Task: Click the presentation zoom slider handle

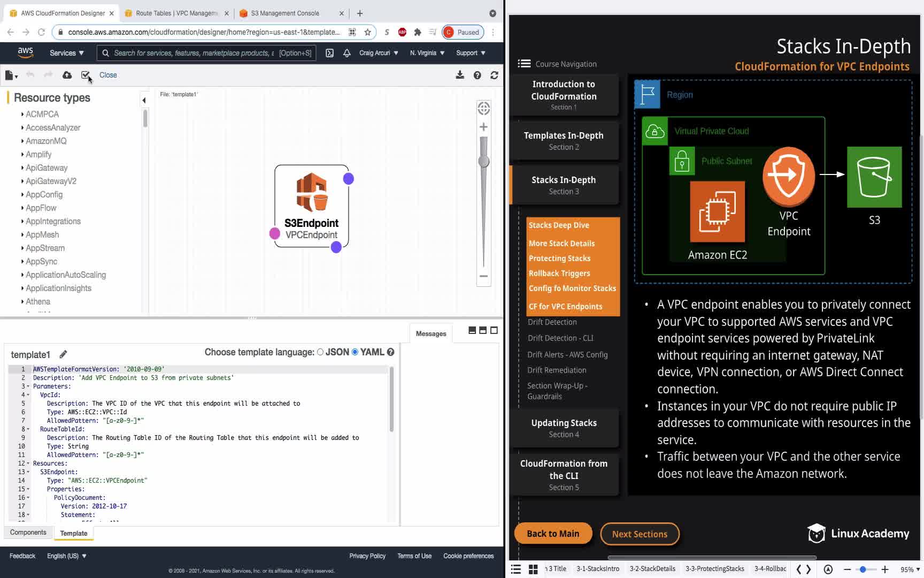Action: 863,569
